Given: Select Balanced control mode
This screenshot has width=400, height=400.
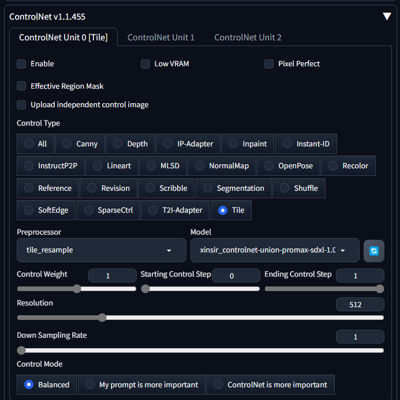Looking at the screenshot, I should tap(47, 385).
